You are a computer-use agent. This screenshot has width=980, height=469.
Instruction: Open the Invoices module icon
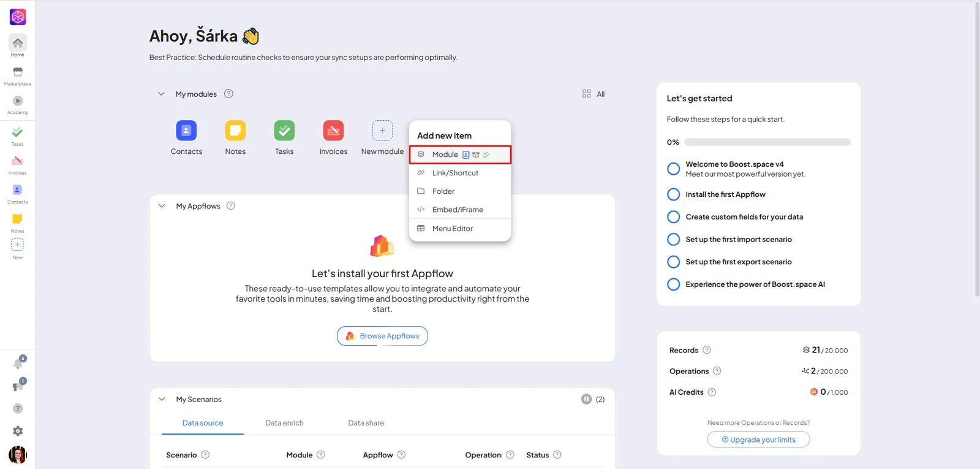point(333,131)
